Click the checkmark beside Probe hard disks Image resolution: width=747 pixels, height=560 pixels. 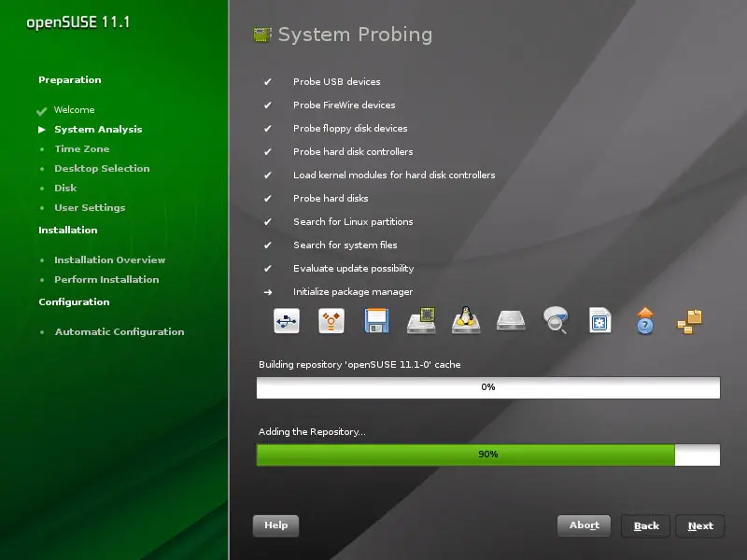tap(268, 199)
